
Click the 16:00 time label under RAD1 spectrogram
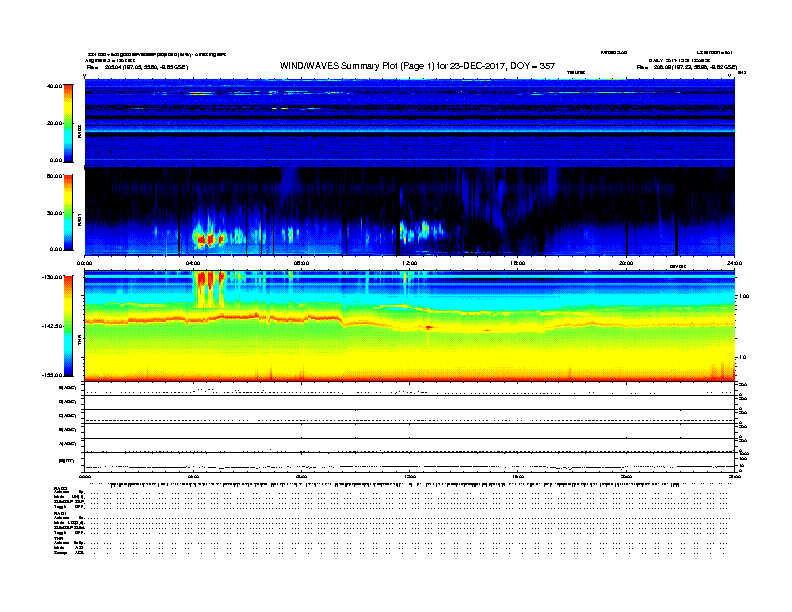coord(518,263)
